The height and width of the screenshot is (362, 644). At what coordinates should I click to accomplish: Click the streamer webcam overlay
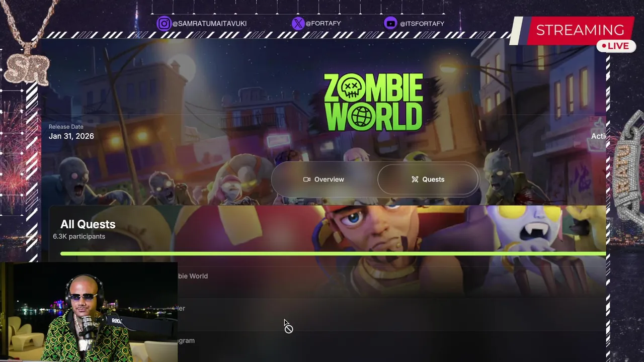89,312
